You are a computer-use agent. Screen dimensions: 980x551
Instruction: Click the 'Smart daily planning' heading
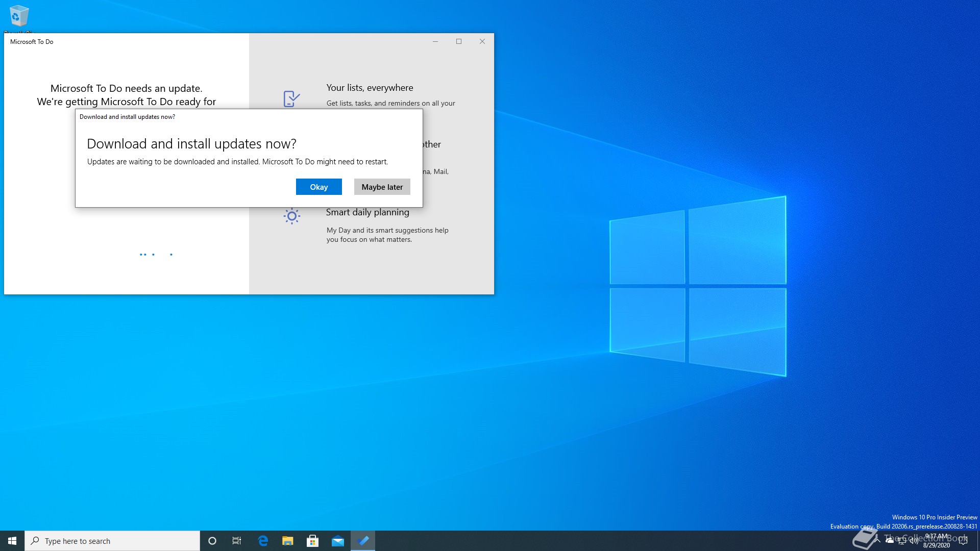pos(367,212)
